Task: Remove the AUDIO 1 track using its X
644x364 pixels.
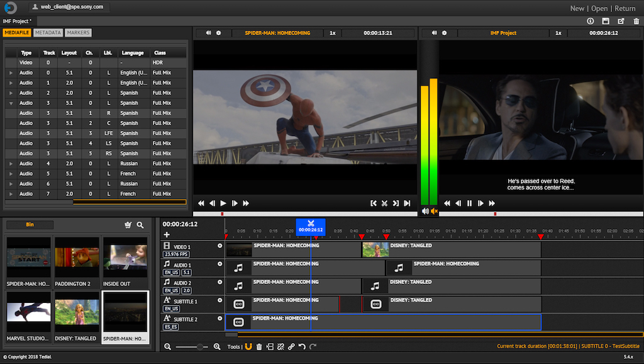Action: point(219,264)
